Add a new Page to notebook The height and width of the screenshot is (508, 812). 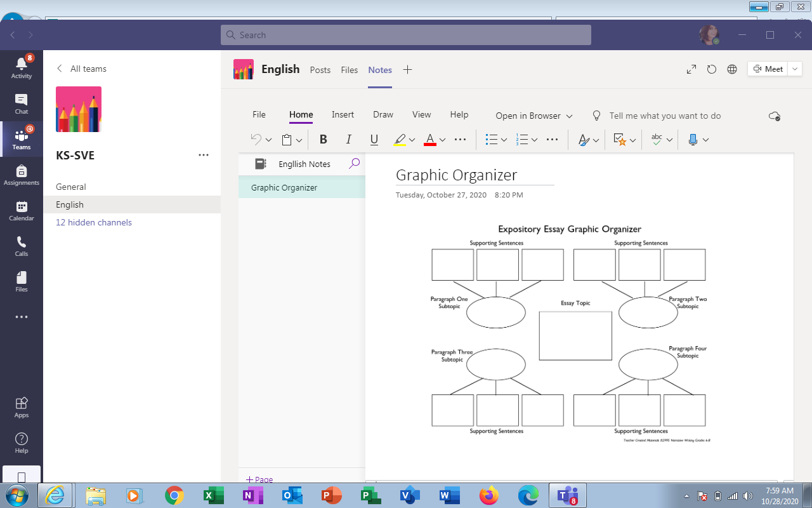259,479
